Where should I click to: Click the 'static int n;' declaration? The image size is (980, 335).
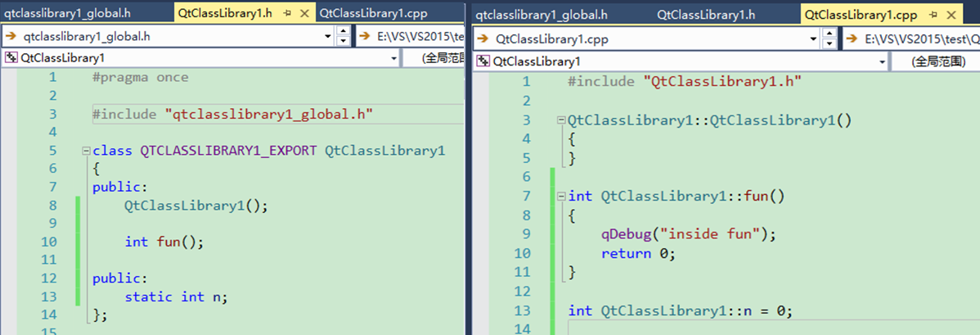[x=176, y=297]
